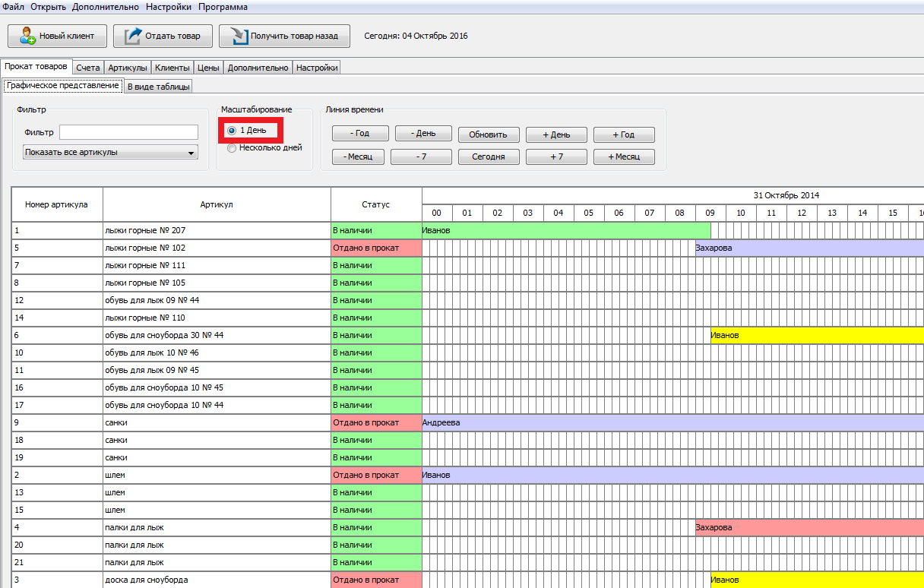924x588 pixels.
Task: Focus the Фильтр text input field
Action: point(128,132)
